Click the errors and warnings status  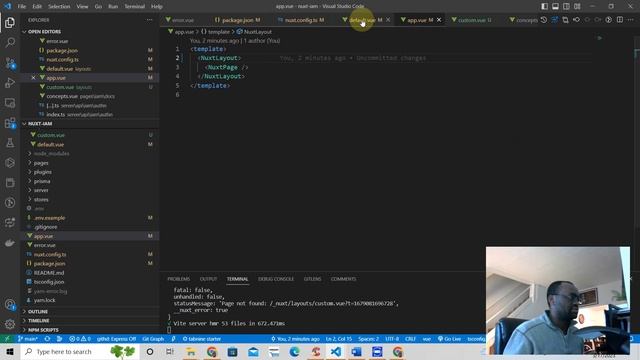[80, 339]
